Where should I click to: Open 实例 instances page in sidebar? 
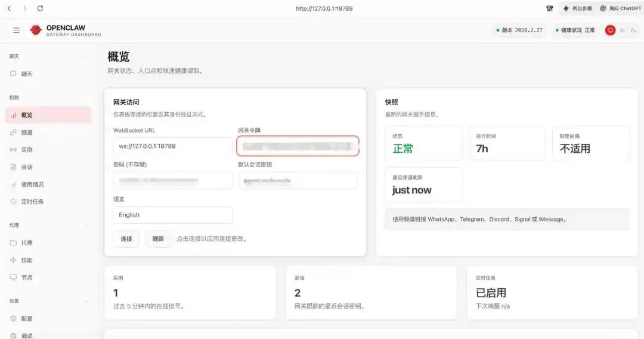click(x=48, y=150)
